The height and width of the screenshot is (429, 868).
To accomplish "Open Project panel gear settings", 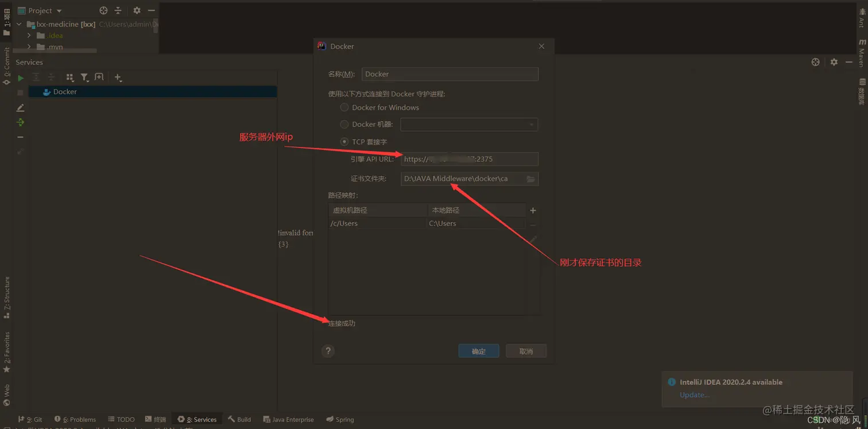I will coord(137,10).
